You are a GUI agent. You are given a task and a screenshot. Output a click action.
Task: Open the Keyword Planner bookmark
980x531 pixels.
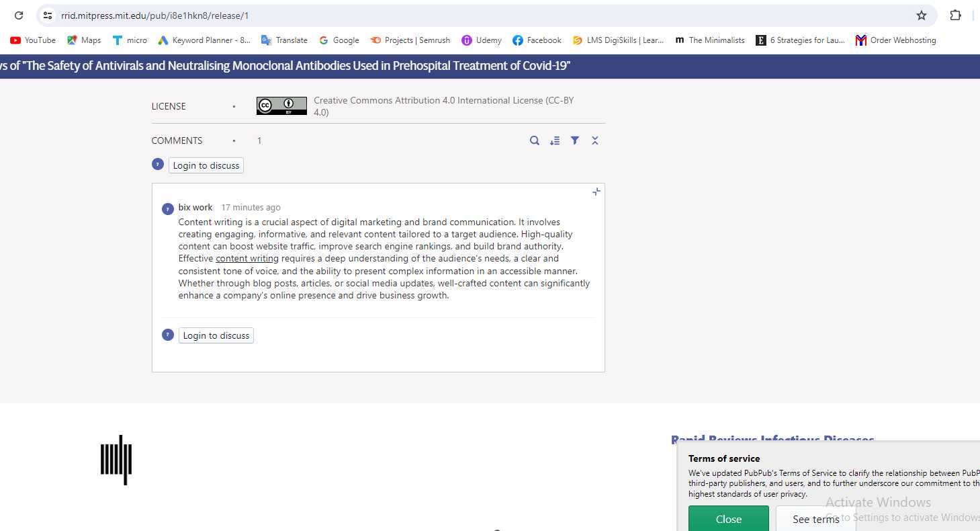[204, 40]
